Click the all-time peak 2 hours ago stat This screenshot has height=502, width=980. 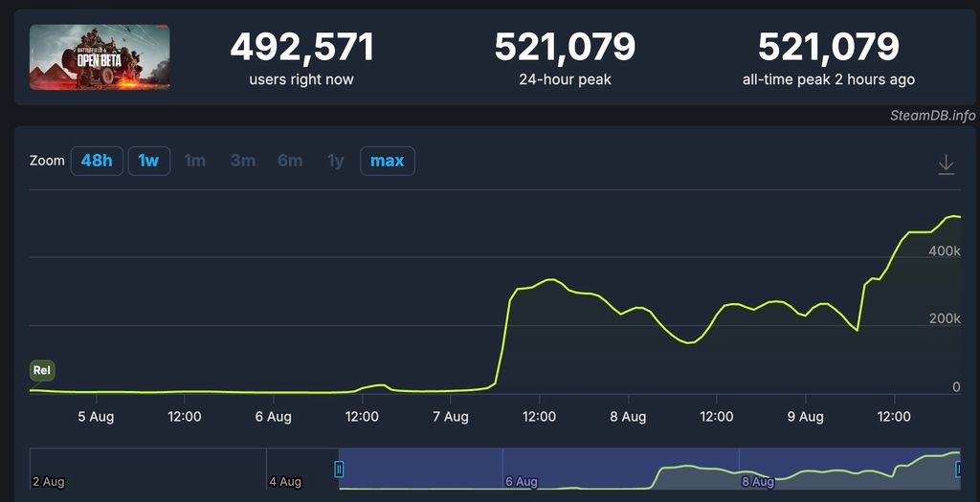[x=828, y=57]
